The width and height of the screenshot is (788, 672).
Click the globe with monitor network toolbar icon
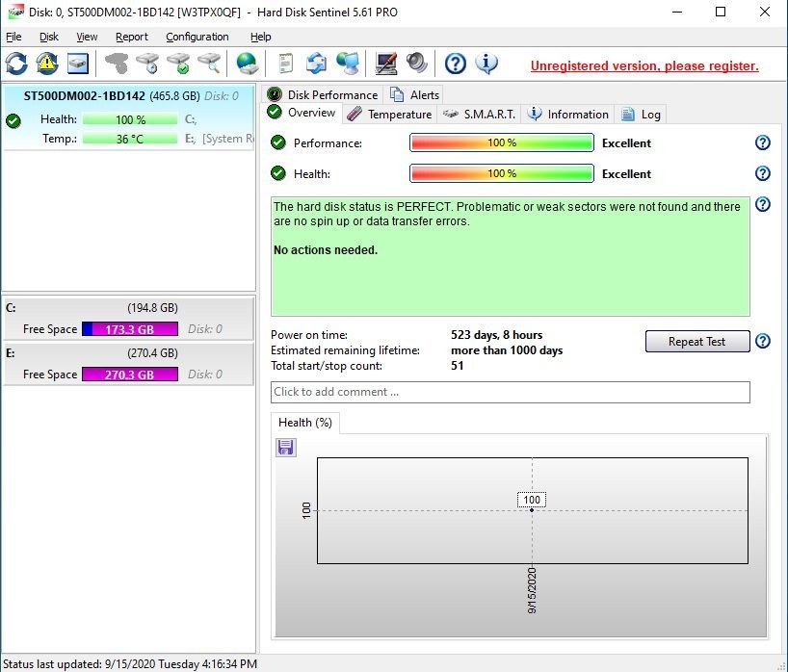click(x=348, y=64)
